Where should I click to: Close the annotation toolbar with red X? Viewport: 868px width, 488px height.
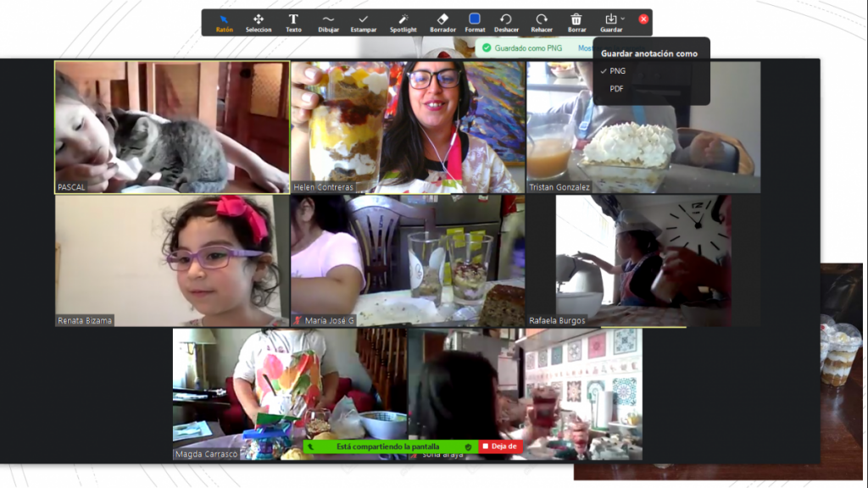(x=643, y=19)
